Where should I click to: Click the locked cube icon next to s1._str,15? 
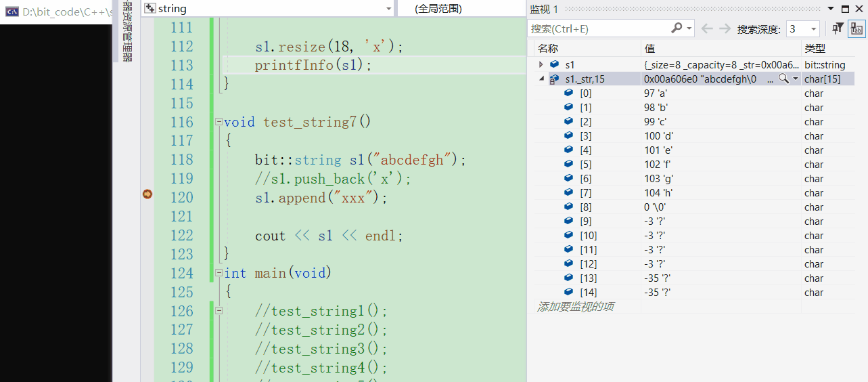pyautogui.click(x=555, y=79)
